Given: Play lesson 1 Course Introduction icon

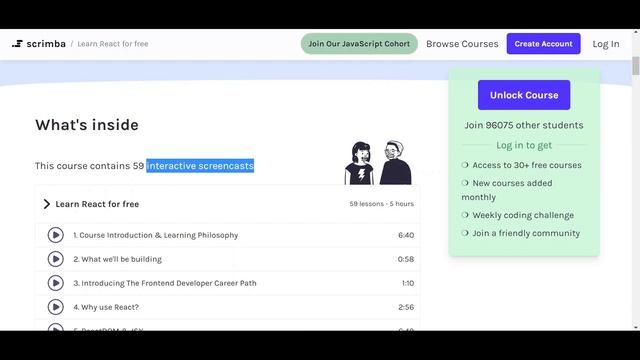Looking at the screenshot, I should 56,235.
